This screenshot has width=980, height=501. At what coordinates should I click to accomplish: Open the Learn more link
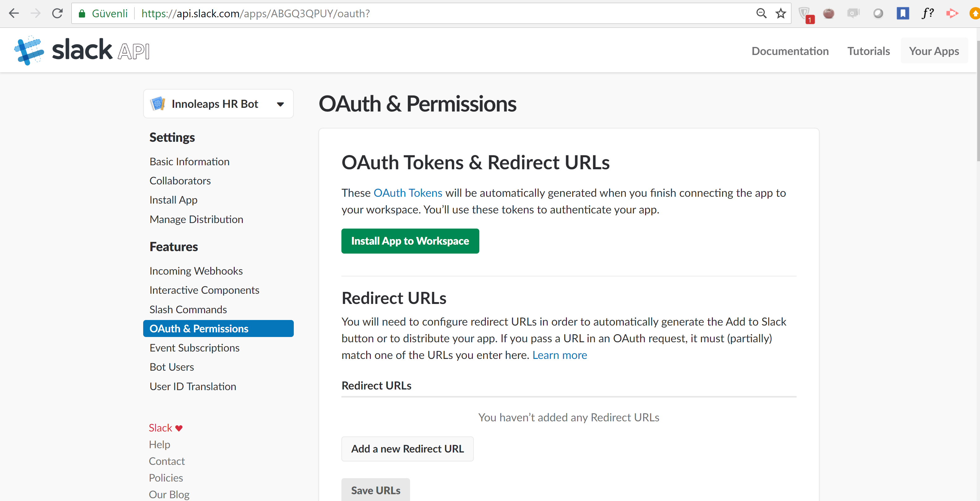559,355
